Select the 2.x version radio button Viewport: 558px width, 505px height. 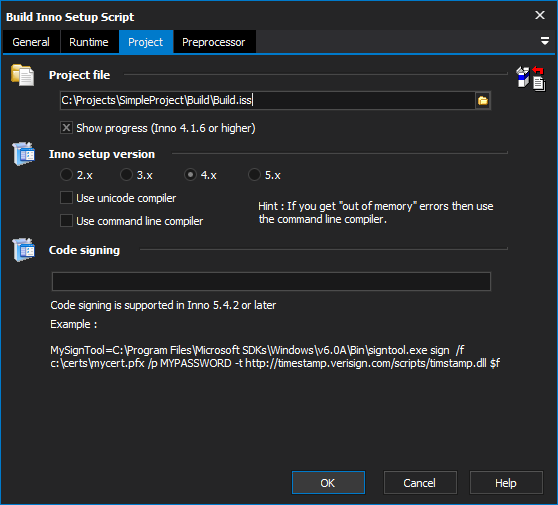tap(66, 175)
